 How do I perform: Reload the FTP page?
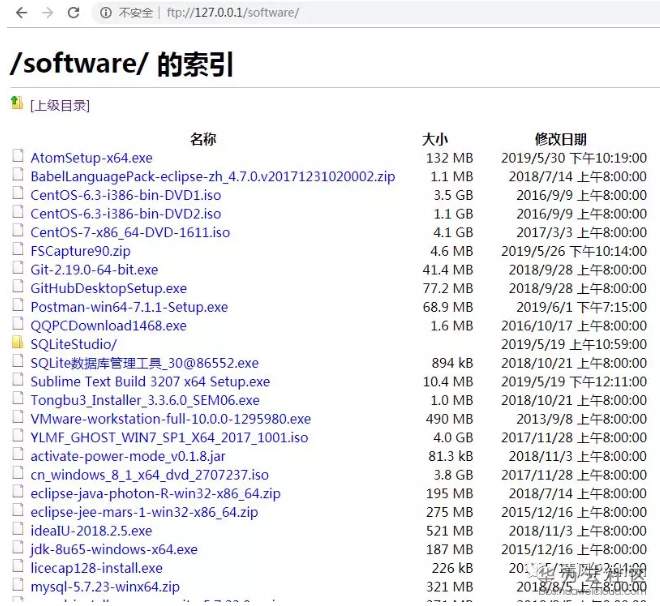coord(74,13)
